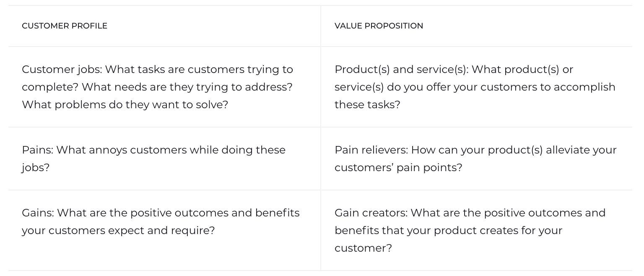The height and width of the screenshot is (276, 644).
Task: Click the 'Gains:' label in the customer column
Action: [x=38, y=213]
